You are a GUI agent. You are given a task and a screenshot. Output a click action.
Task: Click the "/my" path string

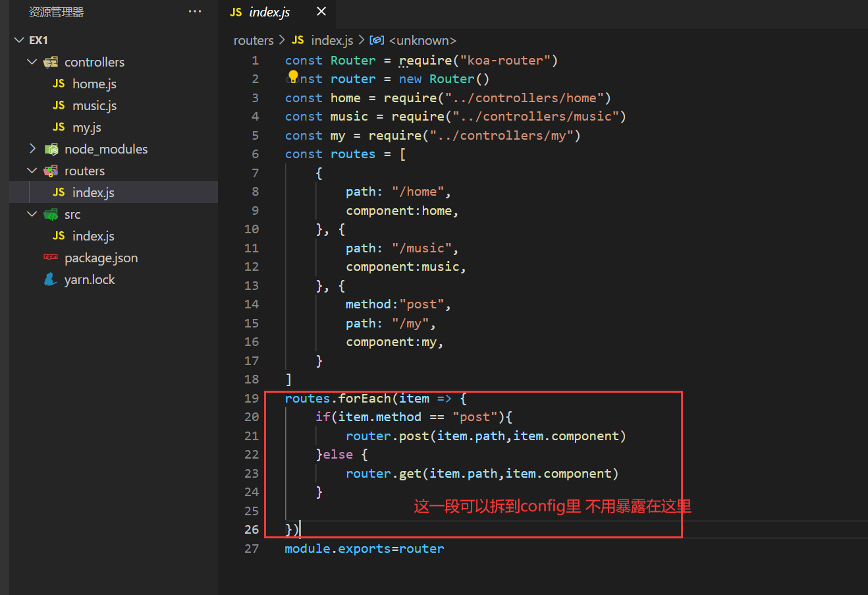click(410, 323)
